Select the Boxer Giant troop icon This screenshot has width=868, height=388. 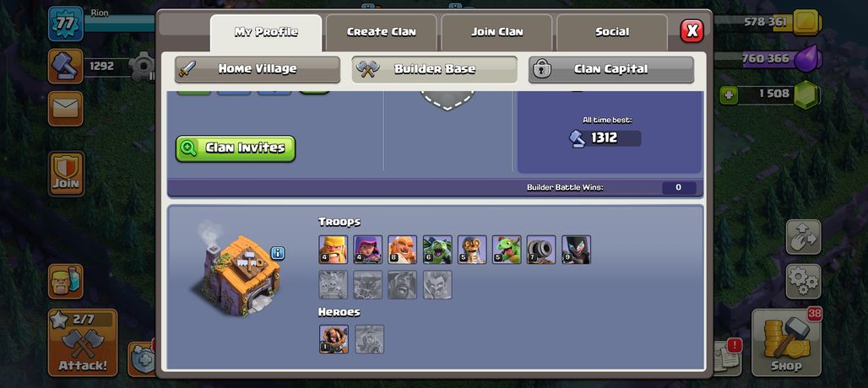403,250
